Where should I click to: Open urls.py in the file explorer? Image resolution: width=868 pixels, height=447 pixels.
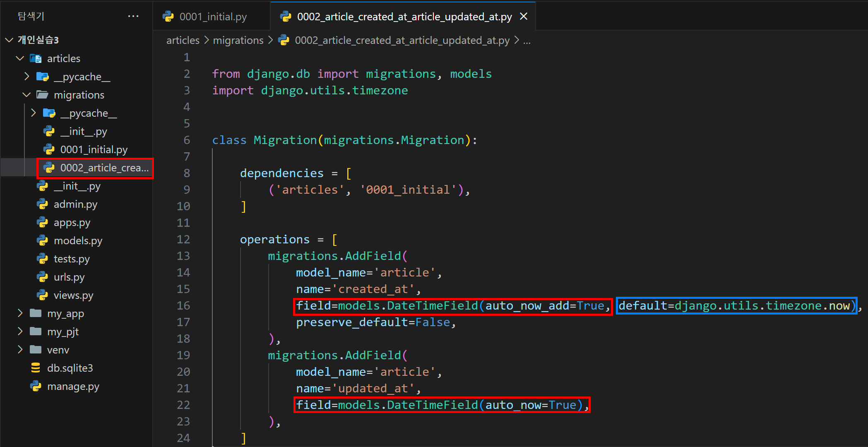[x=69, y=277]
